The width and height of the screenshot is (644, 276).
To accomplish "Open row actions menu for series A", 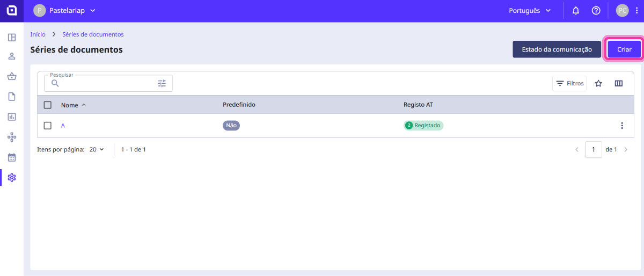I will click(622, 126).
